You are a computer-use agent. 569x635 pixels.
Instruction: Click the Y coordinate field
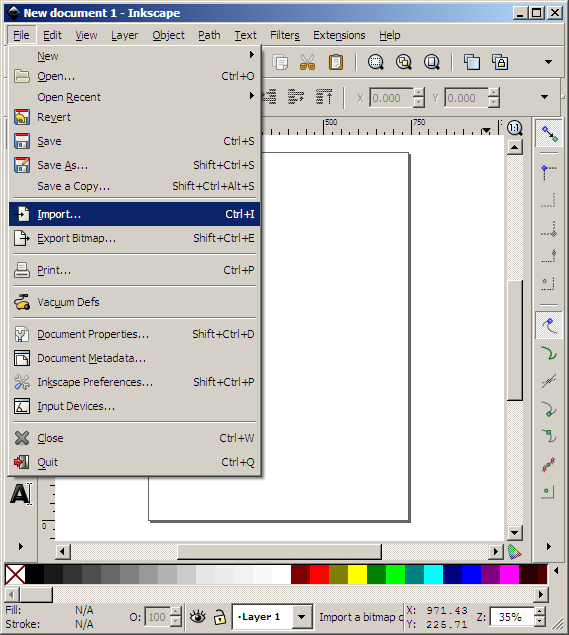click(x=467, y=98)
